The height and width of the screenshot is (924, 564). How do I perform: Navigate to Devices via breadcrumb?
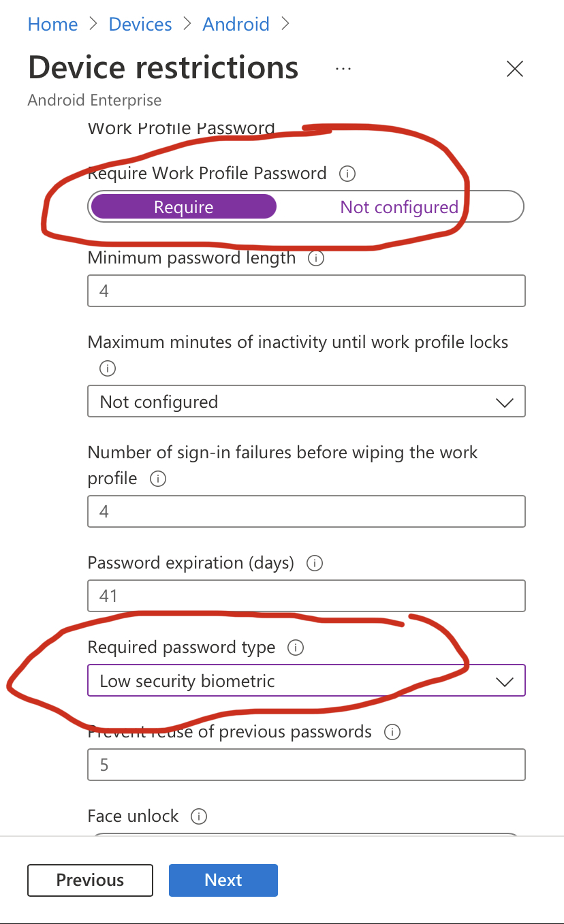point(140,24)
